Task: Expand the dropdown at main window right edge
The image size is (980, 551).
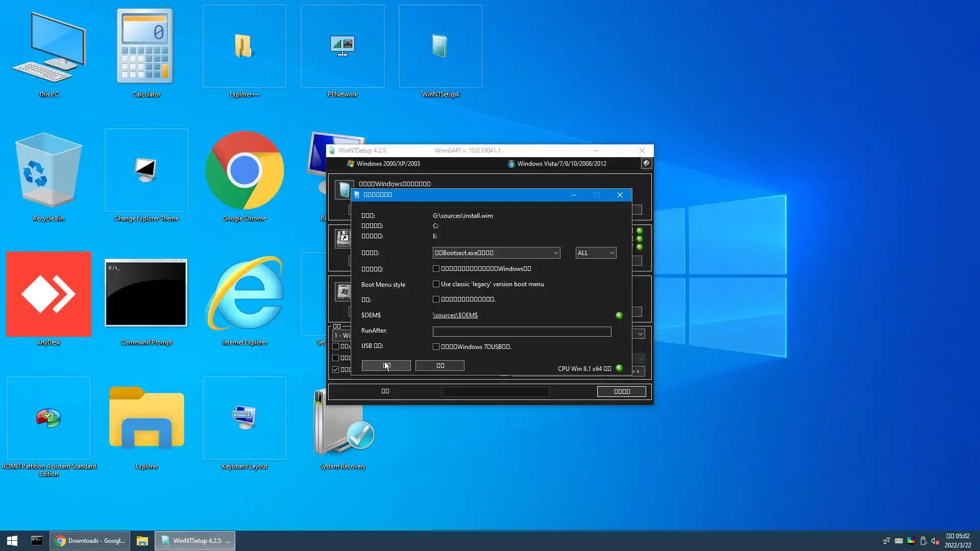Action: point(640,334)
